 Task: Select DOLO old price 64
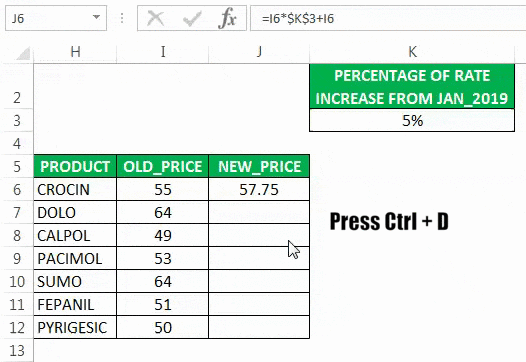click(x=163, y=212)
